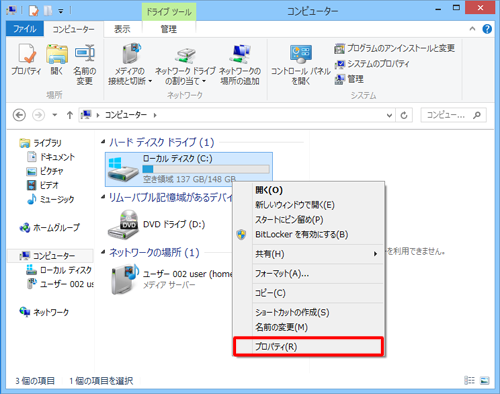This screenshot has height=394, width=500.
Task: Switch to details view in status bar
Action: pyautogui.click(x=469, y=380)
